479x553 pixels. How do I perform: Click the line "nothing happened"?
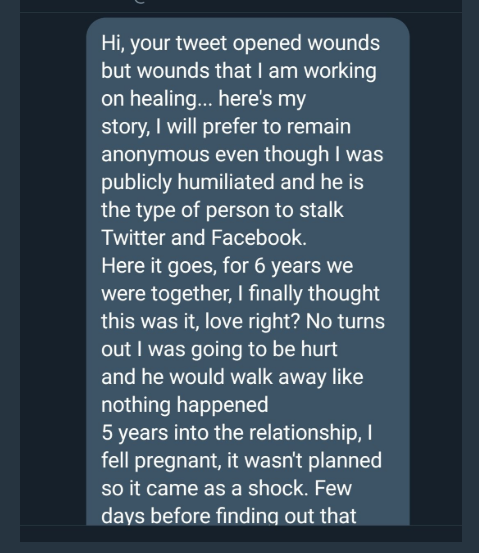click(x=185, y=405)
